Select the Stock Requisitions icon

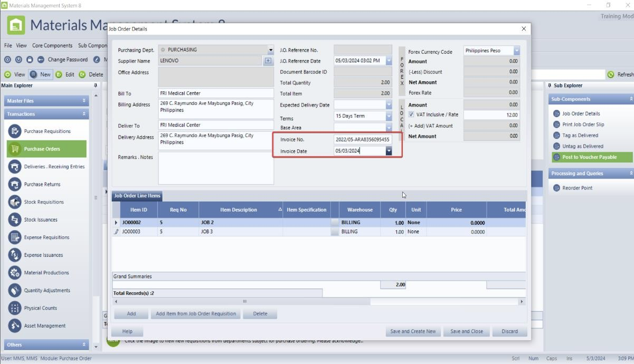[15, 202]
